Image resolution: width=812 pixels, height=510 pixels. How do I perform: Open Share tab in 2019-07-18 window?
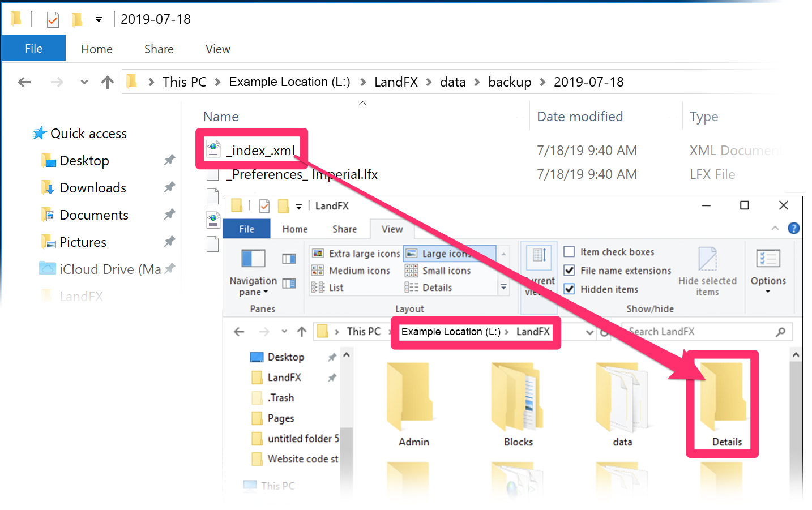pos(159,49)
